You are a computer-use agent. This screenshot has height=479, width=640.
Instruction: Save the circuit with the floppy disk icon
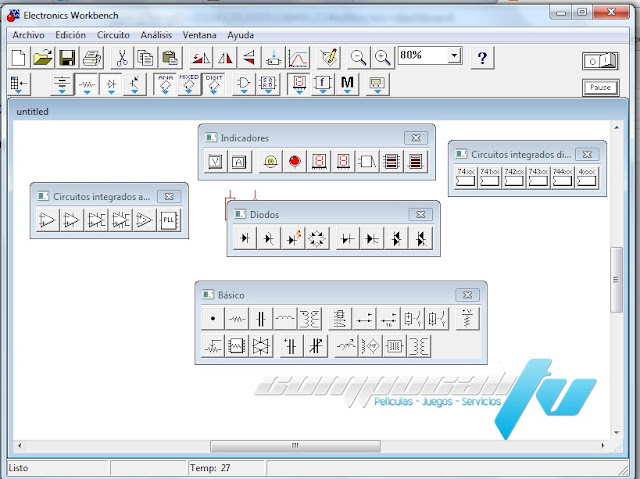click(67, 58)
